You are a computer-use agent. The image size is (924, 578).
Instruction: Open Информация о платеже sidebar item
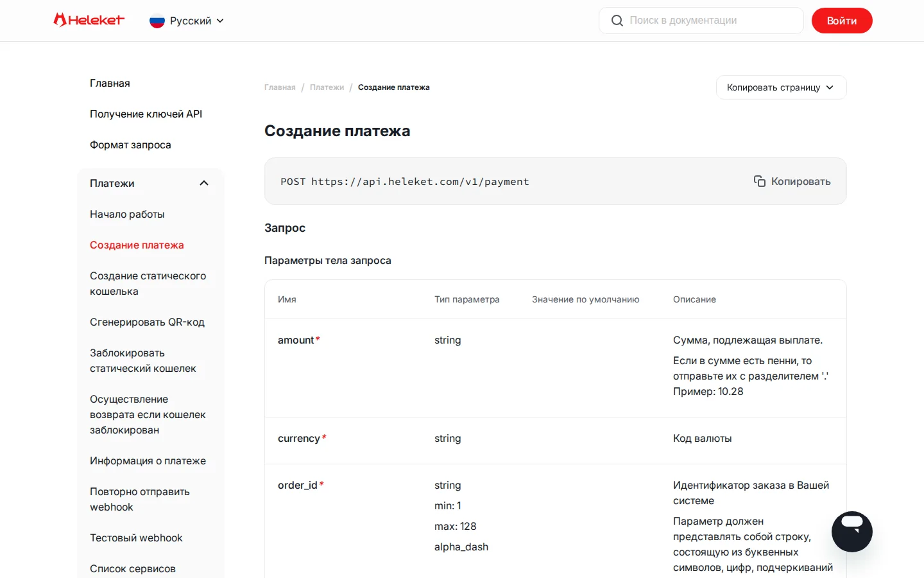(148, 460)
